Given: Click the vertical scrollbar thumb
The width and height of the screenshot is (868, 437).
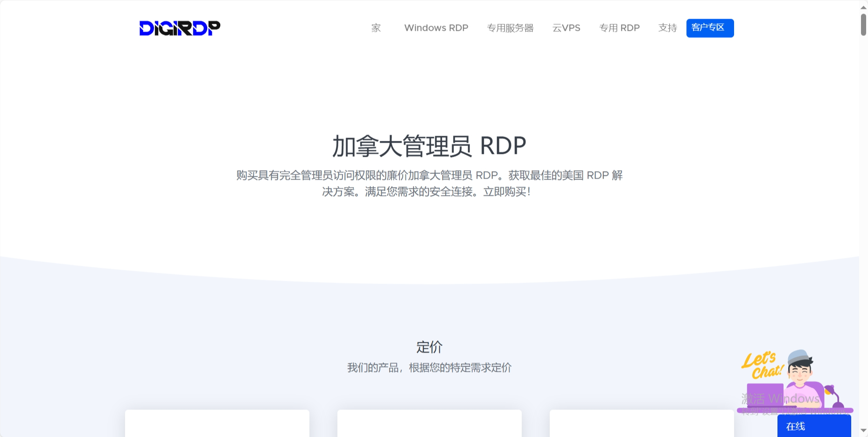Looking at the screenshot, I should pos(863,24).
